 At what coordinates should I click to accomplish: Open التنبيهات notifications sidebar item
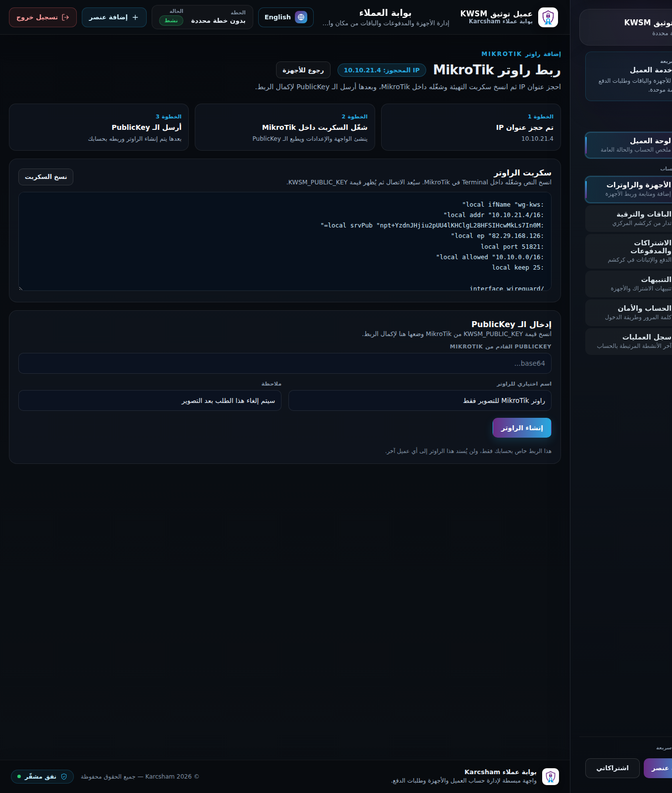pos(628,284)
